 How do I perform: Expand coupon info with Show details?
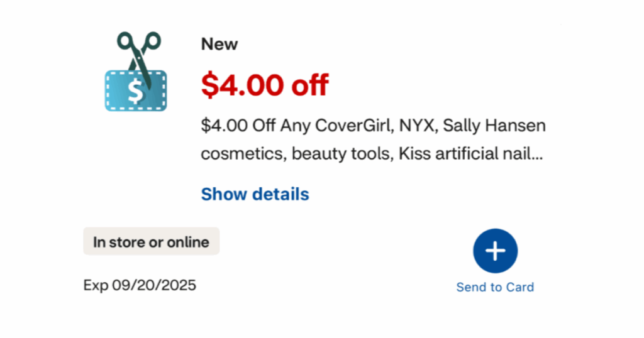tap(255, 194)
